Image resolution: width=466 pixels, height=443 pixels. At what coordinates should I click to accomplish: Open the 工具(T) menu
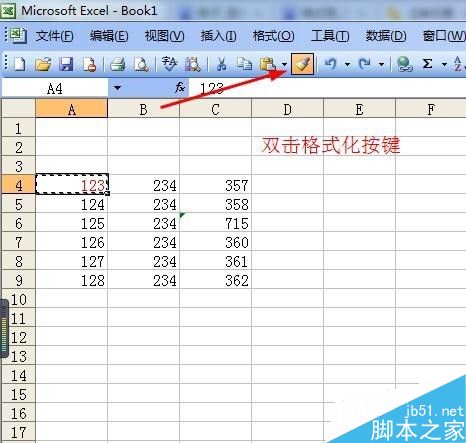(x=330, y=36)
